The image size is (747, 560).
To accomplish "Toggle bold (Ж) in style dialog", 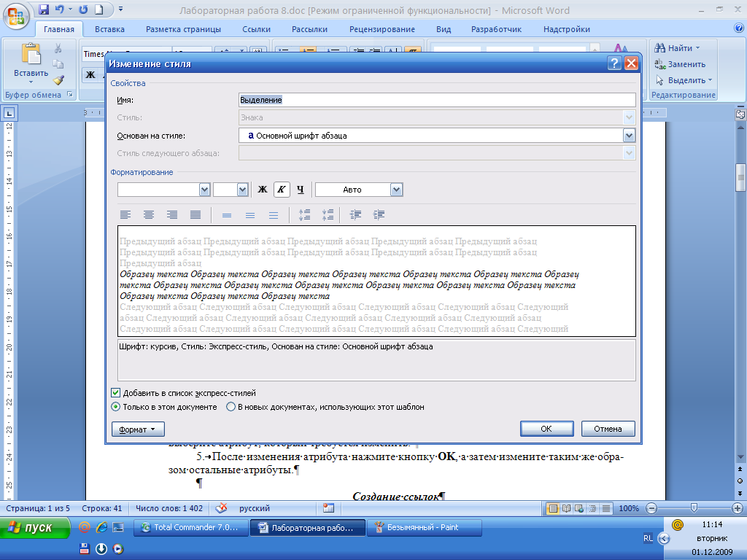I will point(263,190).
